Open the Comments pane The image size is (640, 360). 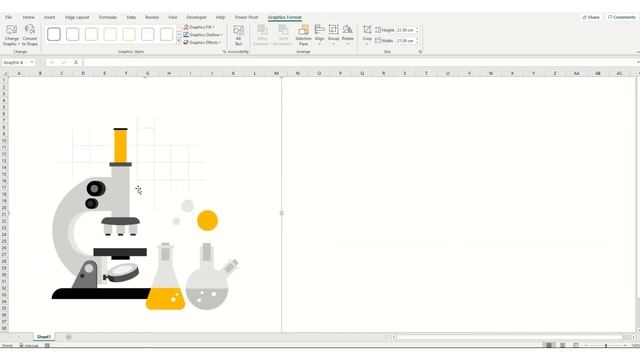click(x=622, y=17)
